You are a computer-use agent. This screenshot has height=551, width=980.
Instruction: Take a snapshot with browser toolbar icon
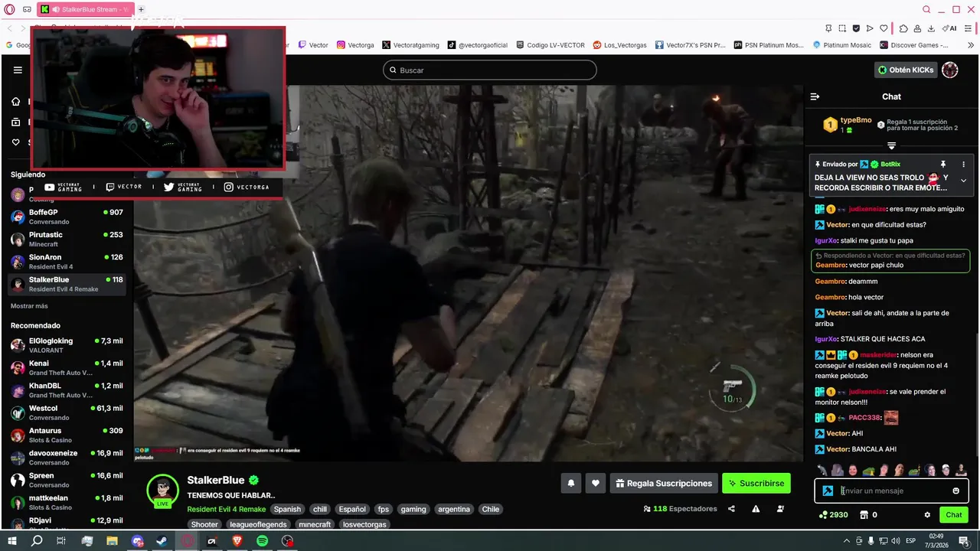pyautogui.click(x=843, y=28)
